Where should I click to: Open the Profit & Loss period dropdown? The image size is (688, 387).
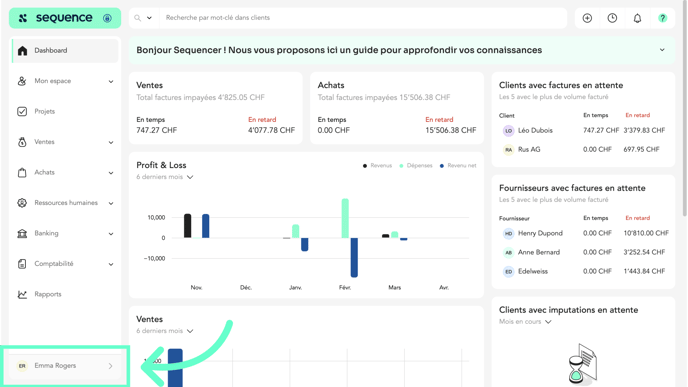(x=165, y=177)
